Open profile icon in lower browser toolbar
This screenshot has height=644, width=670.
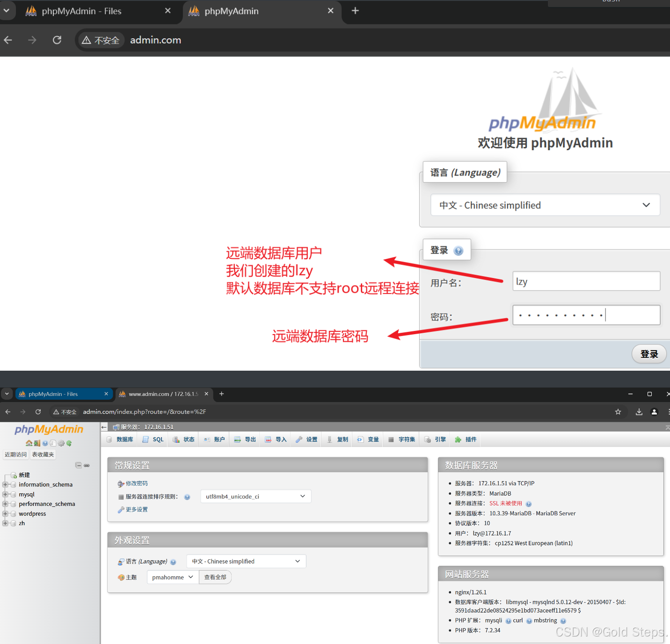coord(655,412)
